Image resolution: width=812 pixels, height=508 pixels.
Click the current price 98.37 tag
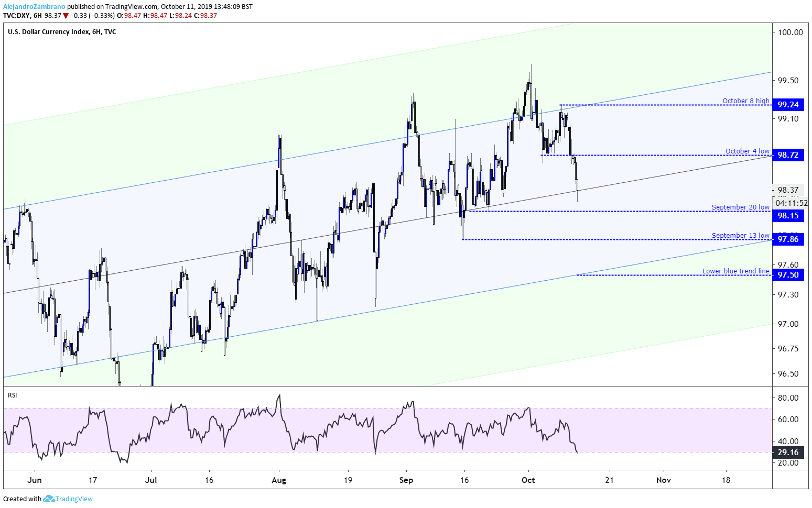(788, 190)
